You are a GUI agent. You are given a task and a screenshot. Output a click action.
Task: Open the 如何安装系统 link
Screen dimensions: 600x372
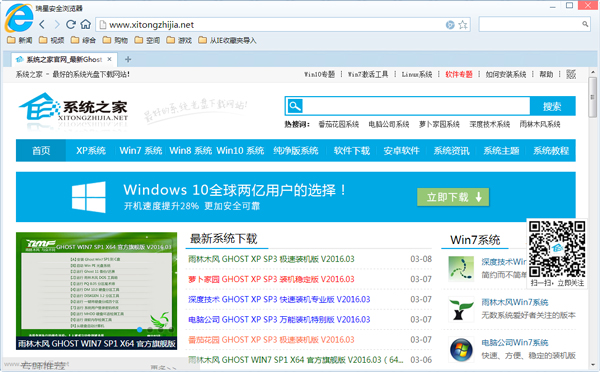pos(506,74)
